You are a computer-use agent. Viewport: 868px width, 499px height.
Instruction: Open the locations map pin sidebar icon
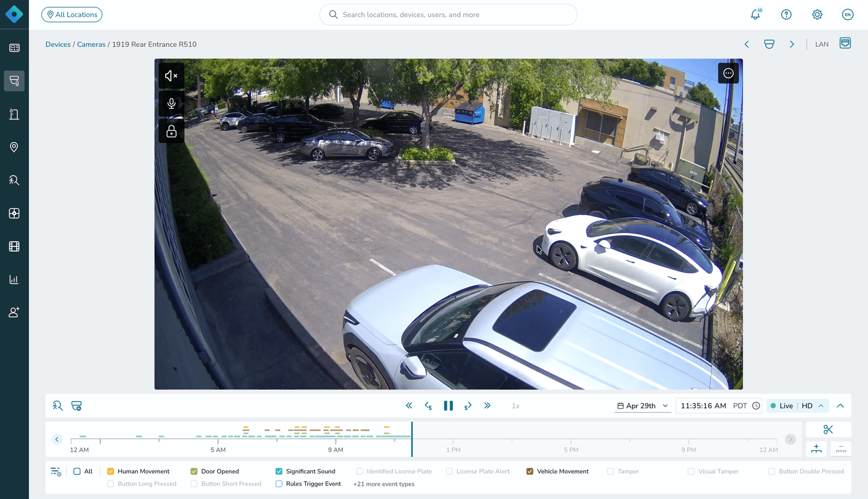click(14, 147)
